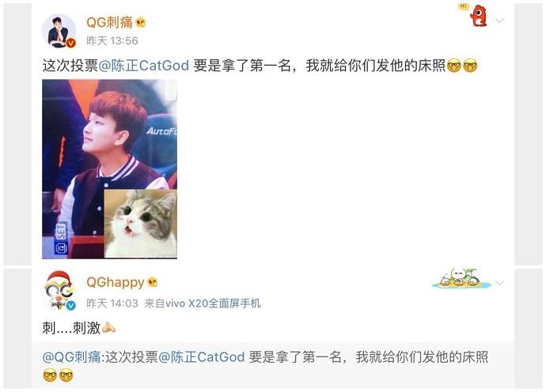Open QG刺痛 profile avatar
The height and width of the screenshot is (392, 546).
tap(59, 32)
